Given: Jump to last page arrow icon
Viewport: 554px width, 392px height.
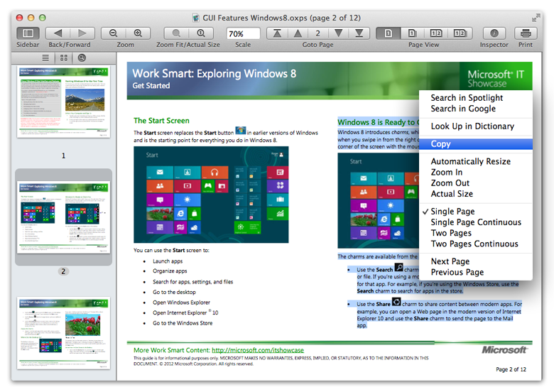Looking at the screenshot, I should (x=360, y=33).
